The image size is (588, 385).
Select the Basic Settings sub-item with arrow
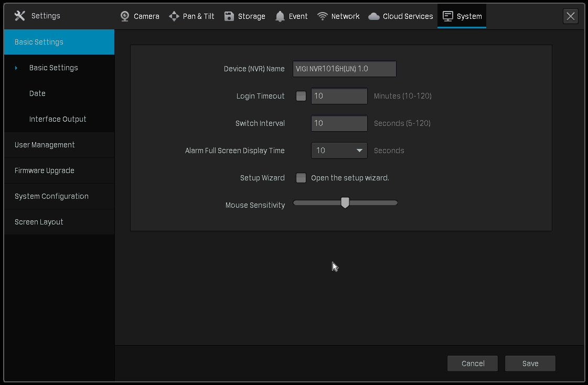tap(59, 68)
